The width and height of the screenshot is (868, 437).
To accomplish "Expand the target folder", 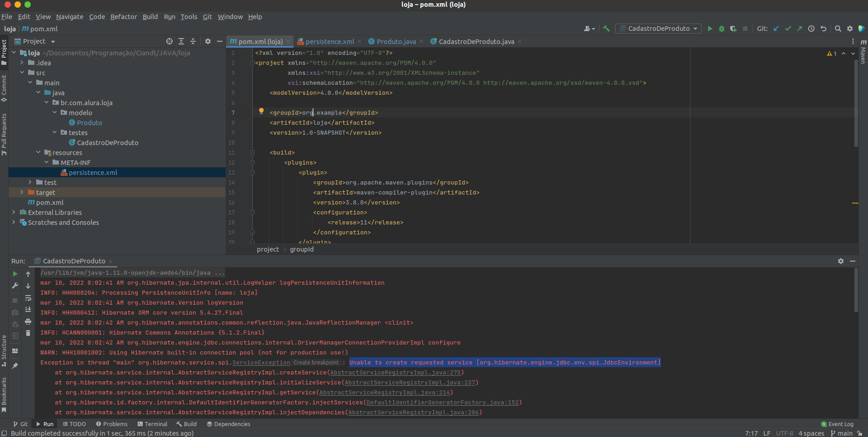I will 22,192.
